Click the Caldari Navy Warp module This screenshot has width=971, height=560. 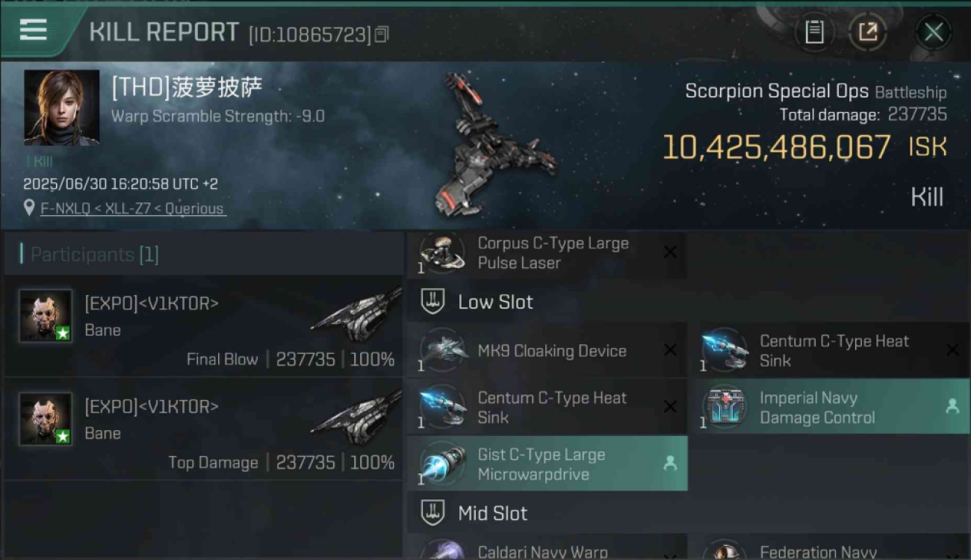coord(547,549)
